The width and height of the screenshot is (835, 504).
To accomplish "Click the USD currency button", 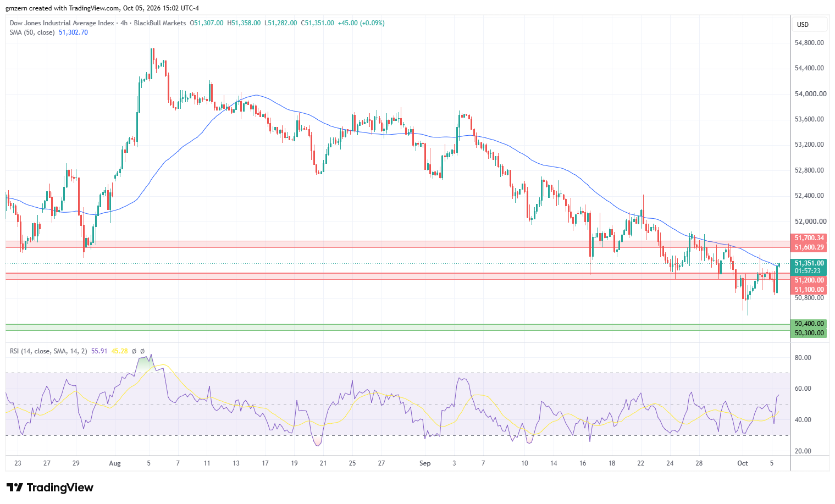I will (x=809, y=25).
